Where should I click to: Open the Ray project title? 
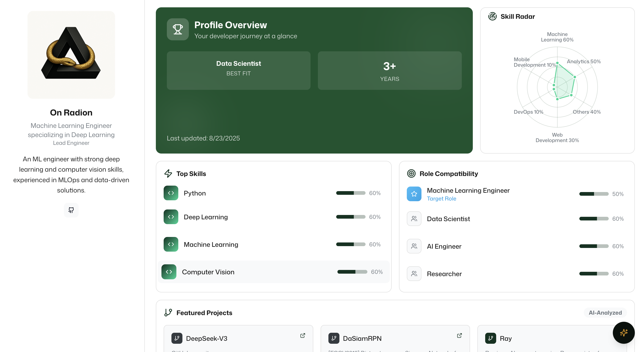point(506,338)
